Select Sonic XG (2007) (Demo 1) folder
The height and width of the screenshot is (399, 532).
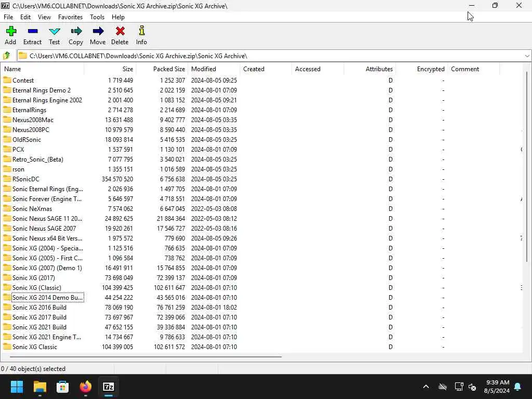point(47,268)
